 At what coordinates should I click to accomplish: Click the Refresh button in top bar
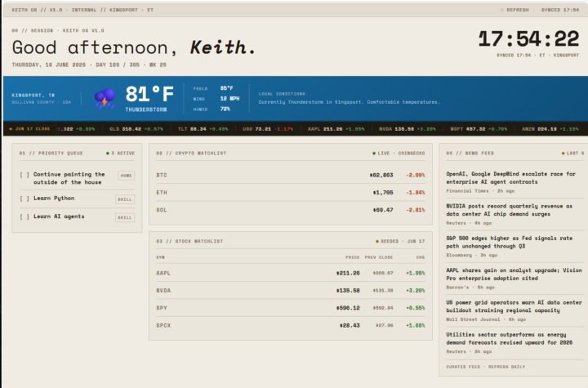514,10
